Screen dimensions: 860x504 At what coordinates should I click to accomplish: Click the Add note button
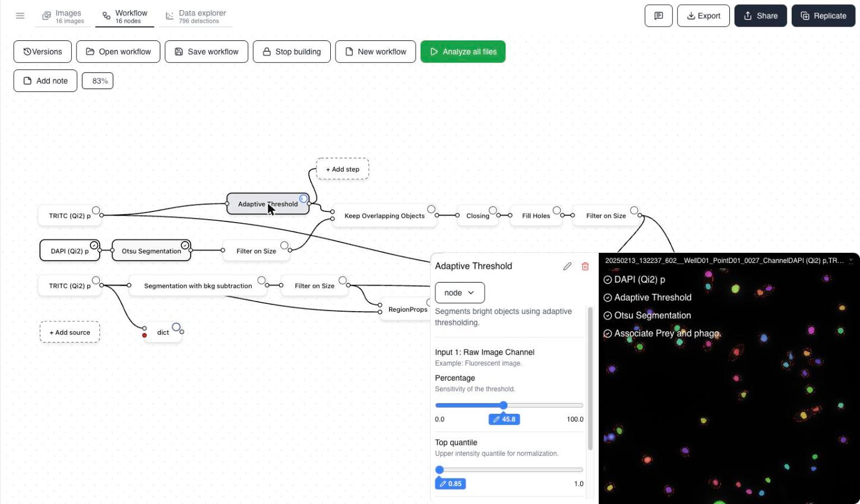45,81
